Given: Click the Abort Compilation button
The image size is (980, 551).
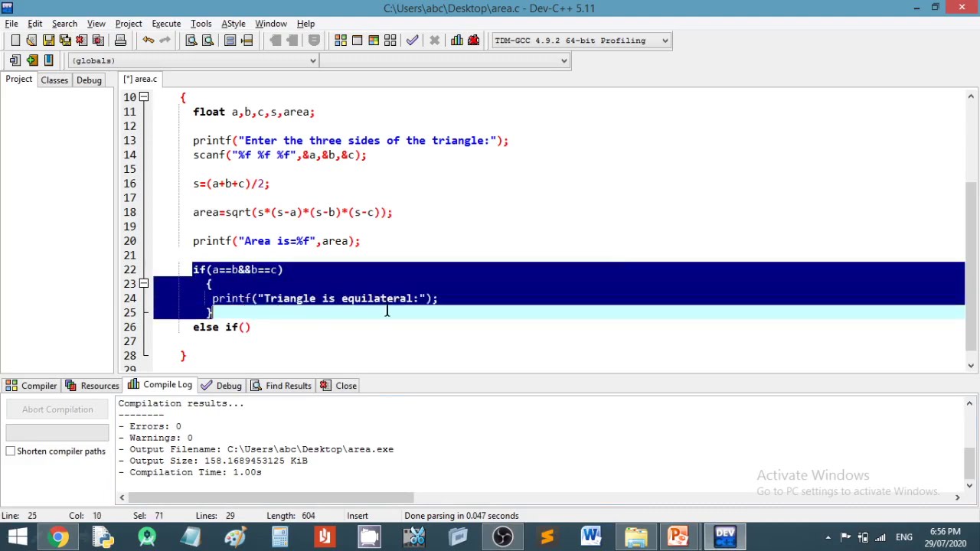Looking at the screenshot, I should click(x=57, y=409).
